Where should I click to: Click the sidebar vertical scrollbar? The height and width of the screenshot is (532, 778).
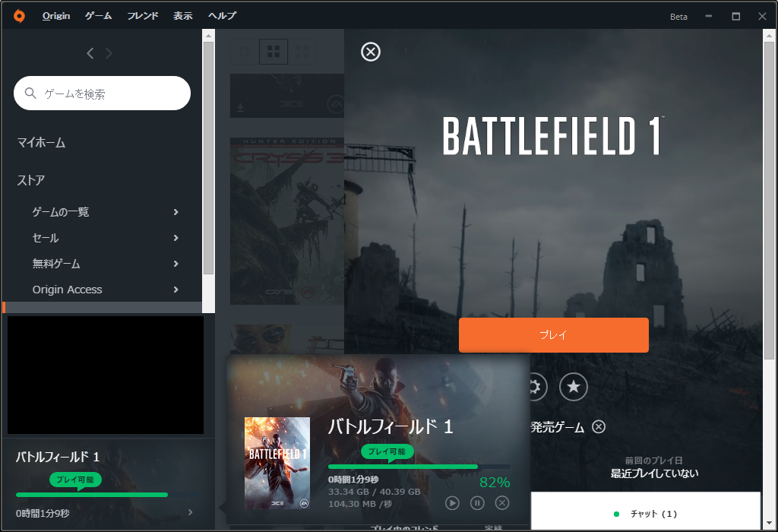208,159
